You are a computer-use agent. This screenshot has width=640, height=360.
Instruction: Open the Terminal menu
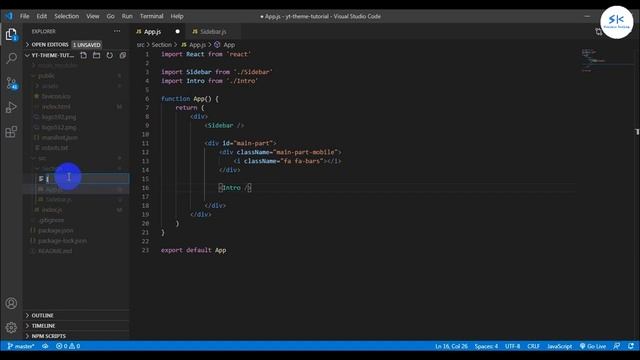click(x=151, y=16)
